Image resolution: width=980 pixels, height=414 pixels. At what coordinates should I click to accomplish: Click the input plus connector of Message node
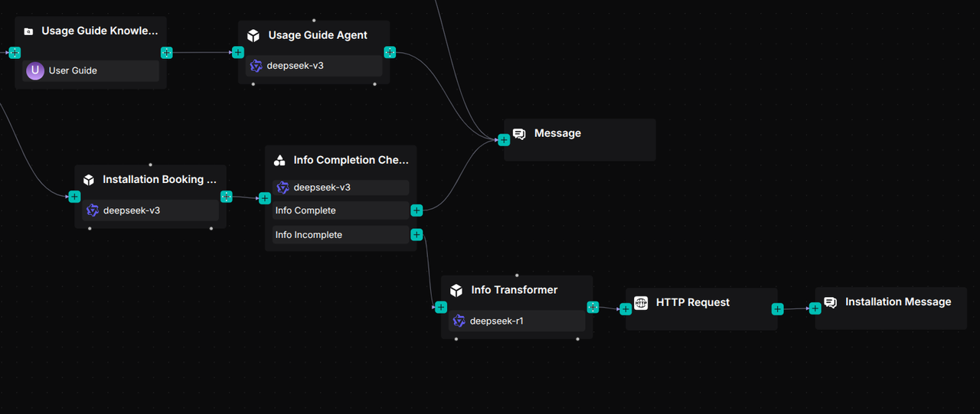[504, 140]
